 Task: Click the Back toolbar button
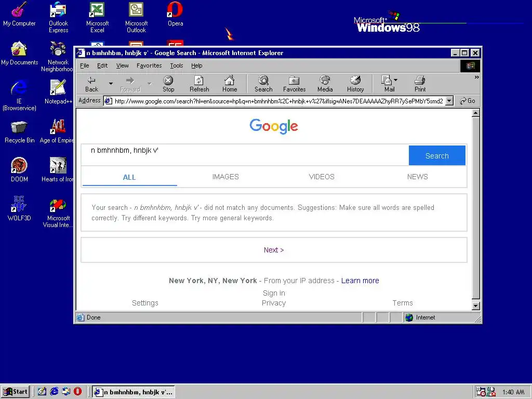tap(91, 84)
